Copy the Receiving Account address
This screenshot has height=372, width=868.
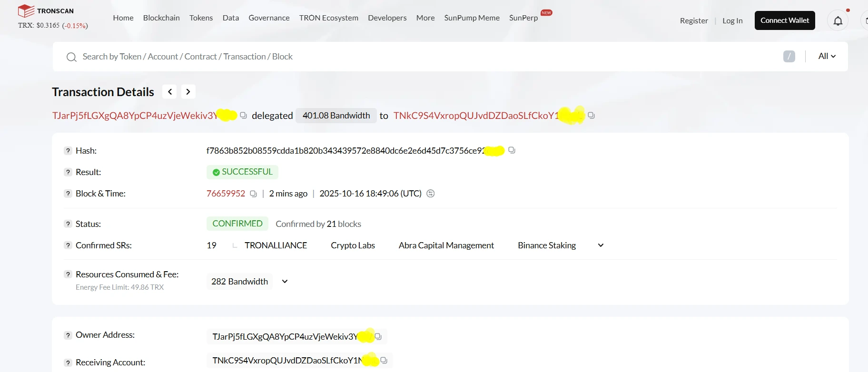(x=384, y=361)
